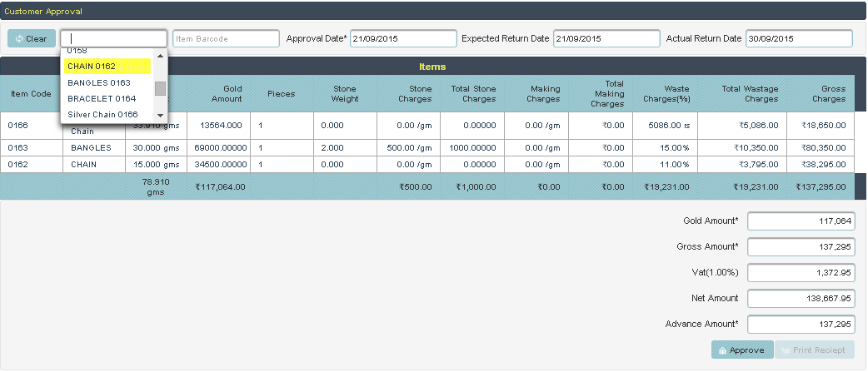Focus the item search text box
The width and height of the screenshot is (868, 372).
(114, 39)
